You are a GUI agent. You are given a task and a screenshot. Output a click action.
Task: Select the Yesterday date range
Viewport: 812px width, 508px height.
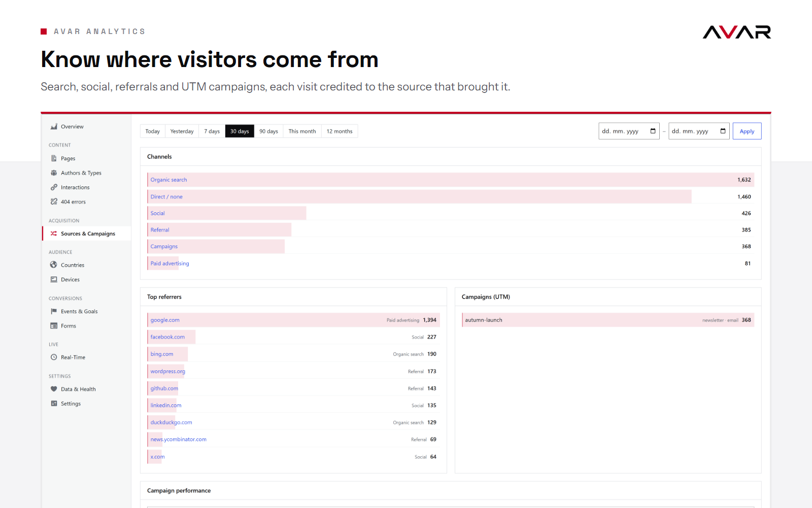click(182, 131)
